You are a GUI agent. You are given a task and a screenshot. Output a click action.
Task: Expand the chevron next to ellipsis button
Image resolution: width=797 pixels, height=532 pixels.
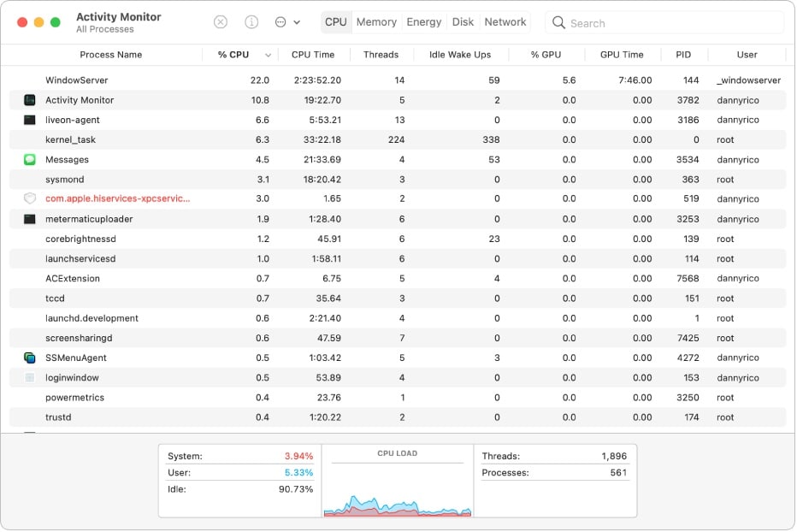[x=297, y=22]
